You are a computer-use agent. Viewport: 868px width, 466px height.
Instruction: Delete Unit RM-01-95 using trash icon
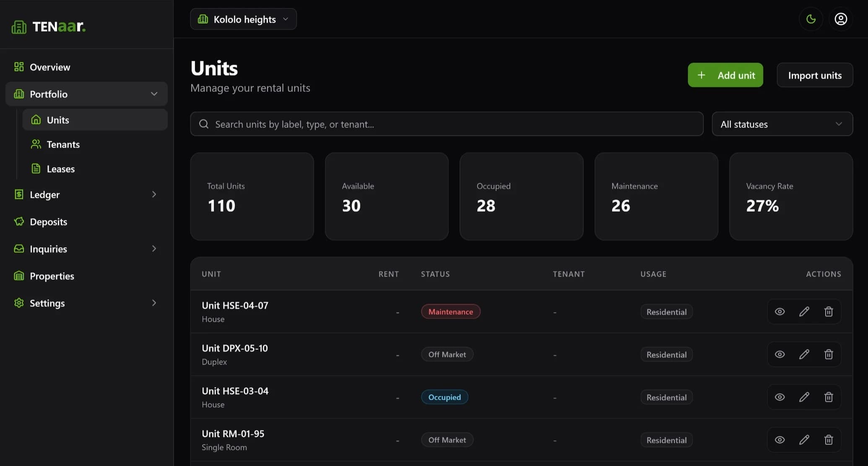point(829,440)
